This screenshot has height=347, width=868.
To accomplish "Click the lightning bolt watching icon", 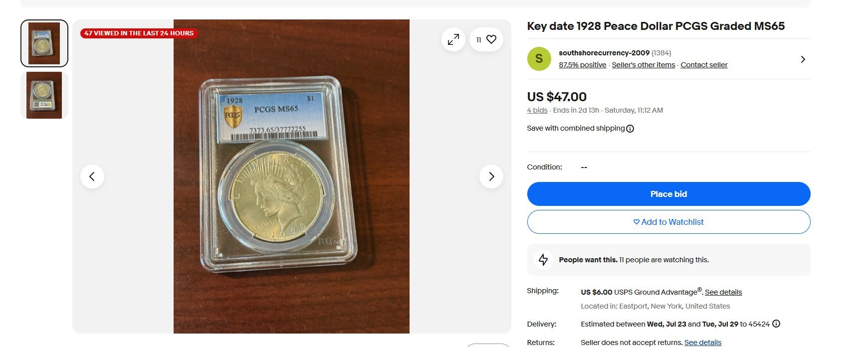I will [x=543, y=260].
